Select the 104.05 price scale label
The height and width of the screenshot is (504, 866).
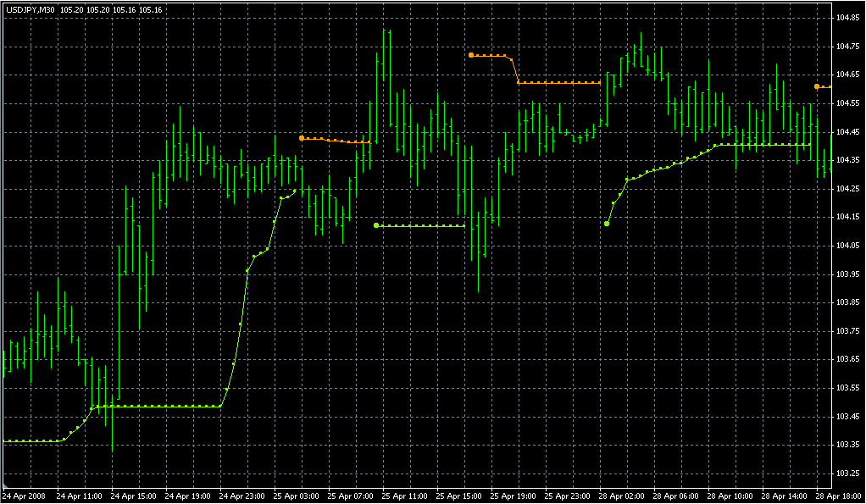click(848, 246)
